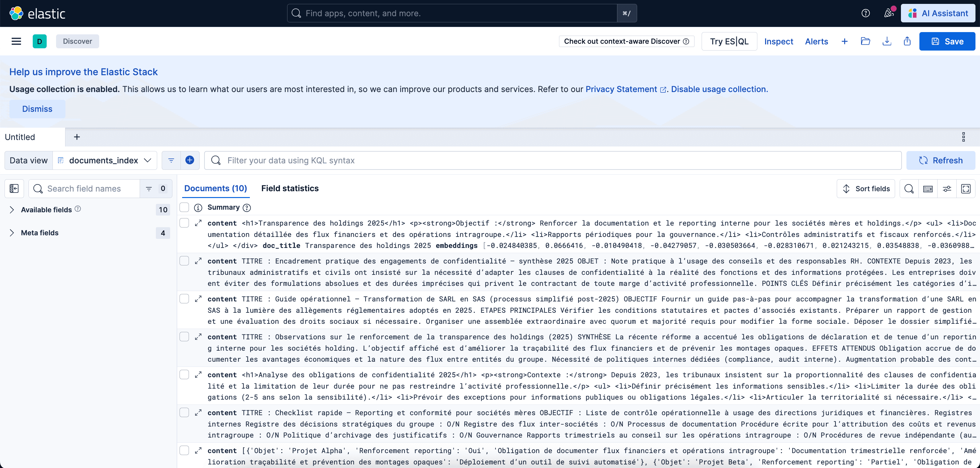Screen dimensions: 980x468
Task: Click the add filter plus button
Action: coord(190,160)
